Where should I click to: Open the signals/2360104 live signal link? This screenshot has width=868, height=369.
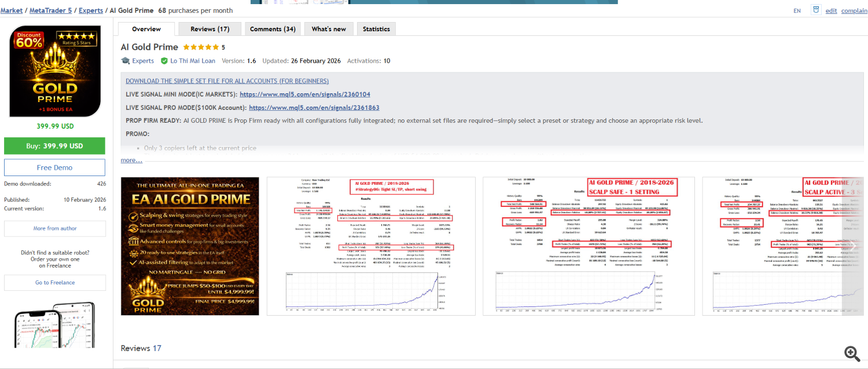click(x=305, y=94)
